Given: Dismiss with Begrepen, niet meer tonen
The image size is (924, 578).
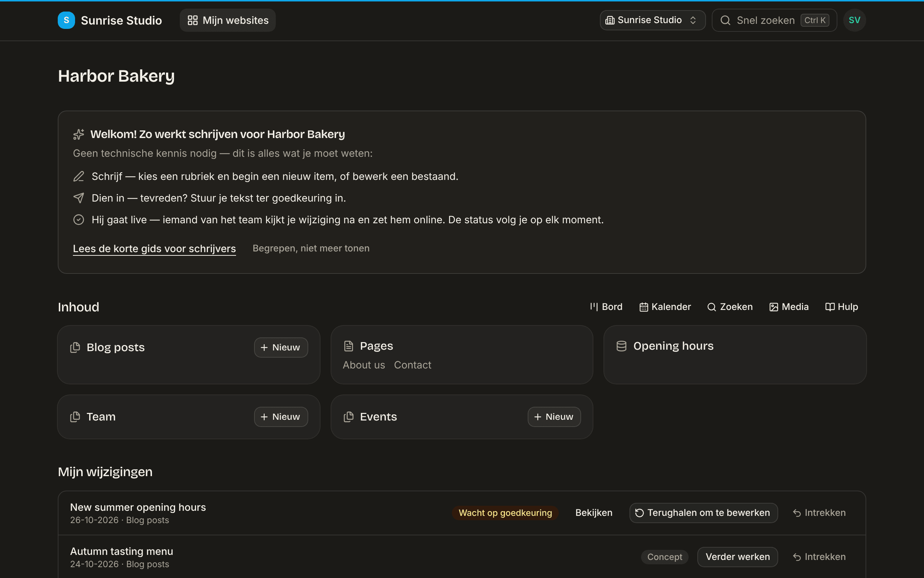Looking at the screenshot, I should click(311, 249).
